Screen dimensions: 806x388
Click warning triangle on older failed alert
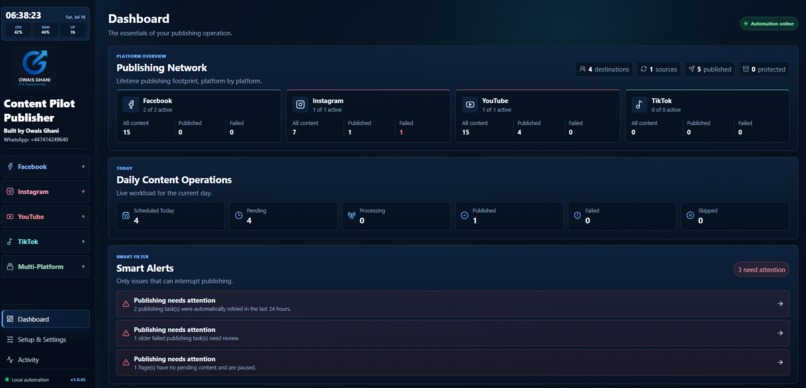pyautogui.click(x=125, y=333)
